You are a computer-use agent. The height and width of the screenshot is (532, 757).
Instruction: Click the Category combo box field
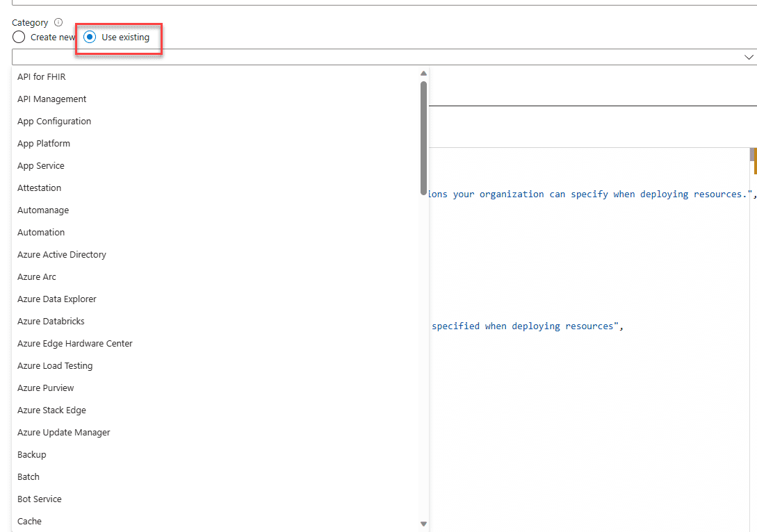(x=384, y=57)
